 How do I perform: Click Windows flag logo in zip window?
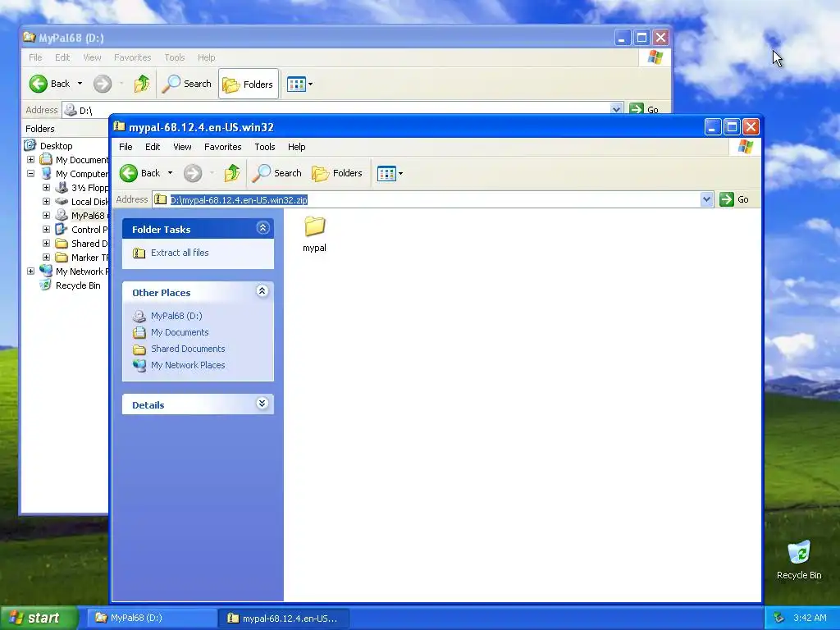coord(745,147)
